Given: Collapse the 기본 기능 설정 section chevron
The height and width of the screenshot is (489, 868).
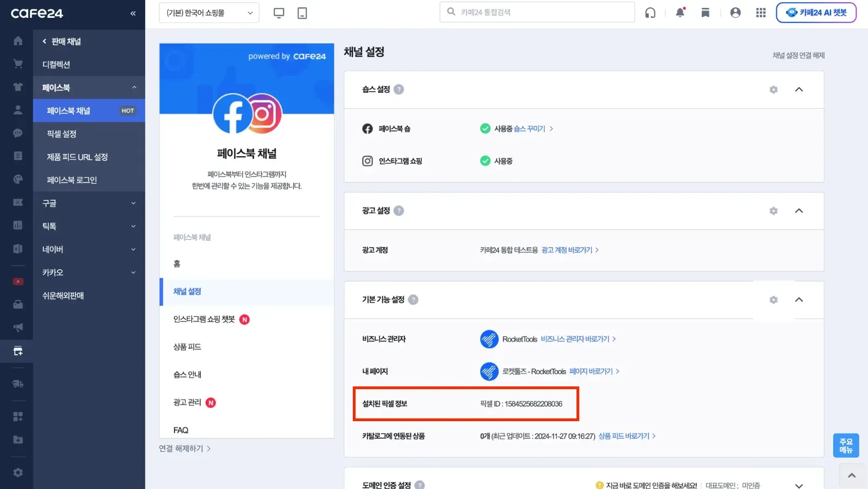Looking at the screenshot, I should point(799,300).
